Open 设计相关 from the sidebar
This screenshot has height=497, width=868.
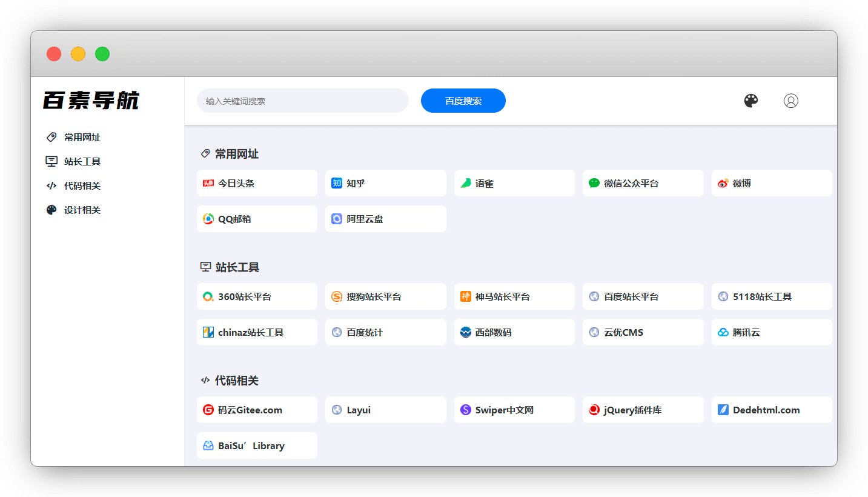[82, 210]
